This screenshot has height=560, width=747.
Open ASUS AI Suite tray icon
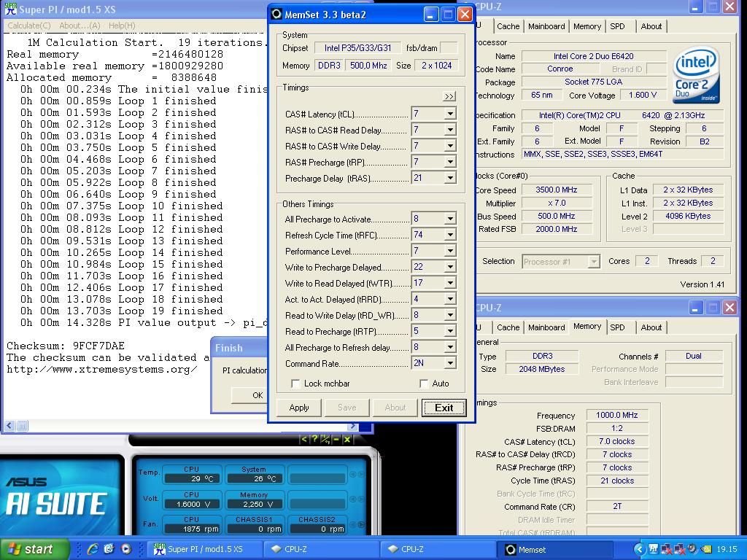(653, 549)
